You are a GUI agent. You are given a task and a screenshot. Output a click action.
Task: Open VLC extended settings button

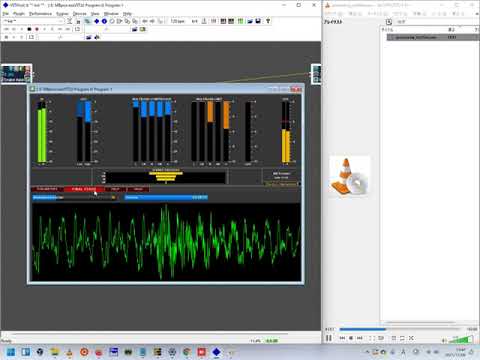[x=381, y=338]
